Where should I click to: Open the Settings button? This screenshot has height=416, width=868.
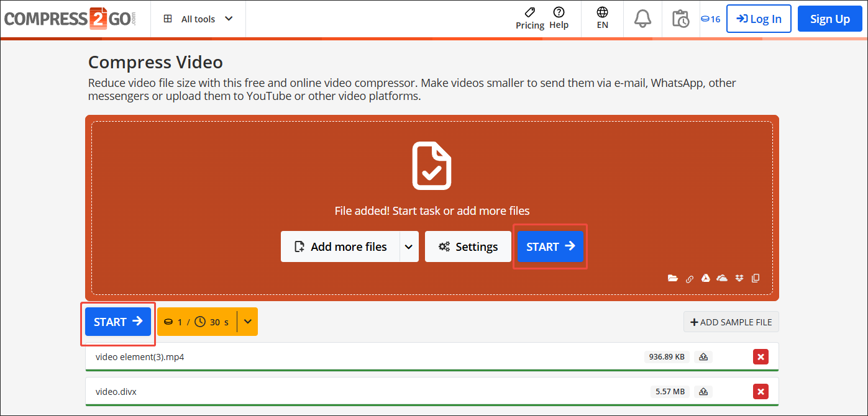(x=468, y=246)
